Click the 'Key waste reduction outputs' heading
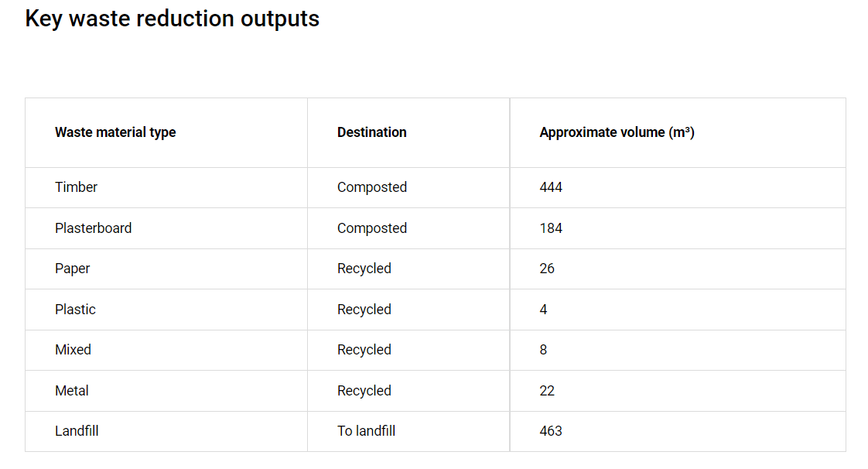Viewport: 868px width, 469px height. (172, 19)
